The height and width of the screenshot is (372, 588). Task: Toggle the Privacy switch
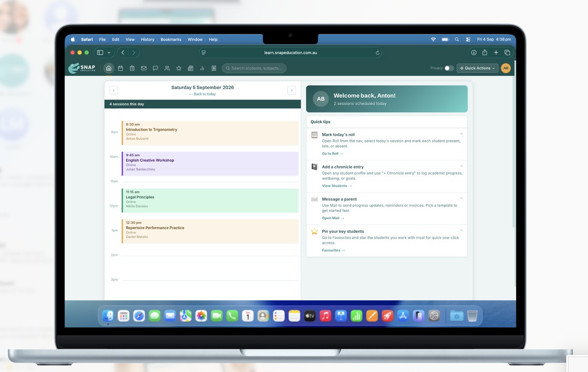click(x=449, y=68)
